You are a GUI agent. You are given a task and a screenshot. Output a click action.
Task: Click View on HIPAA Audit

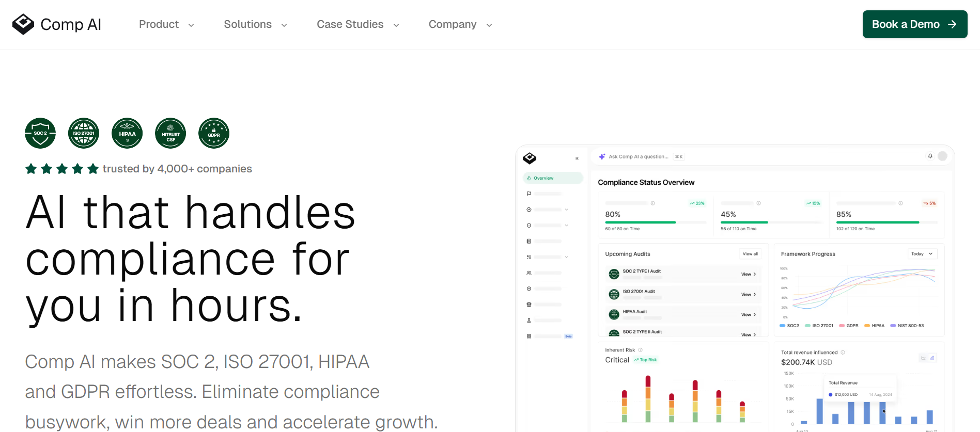point(749,314)
